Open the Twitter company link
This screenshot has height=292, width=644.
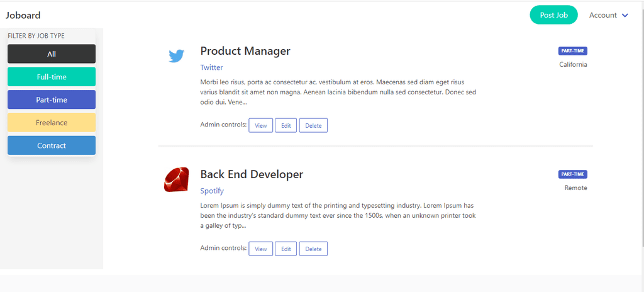tap(211, 67)
